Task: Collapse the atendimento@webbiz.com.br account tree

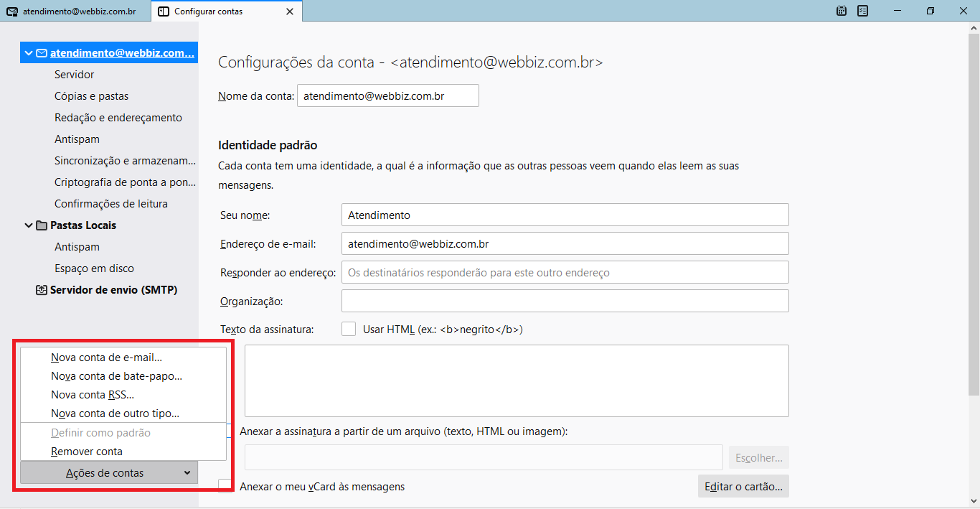Action: click(x=29, y=53)
